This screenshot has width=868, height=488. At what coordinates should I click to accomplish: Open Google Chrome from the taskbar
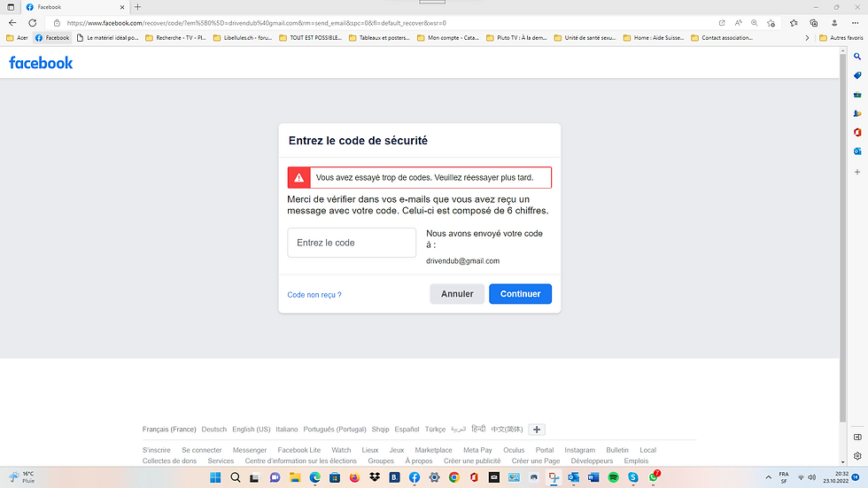tap(453, 477)
